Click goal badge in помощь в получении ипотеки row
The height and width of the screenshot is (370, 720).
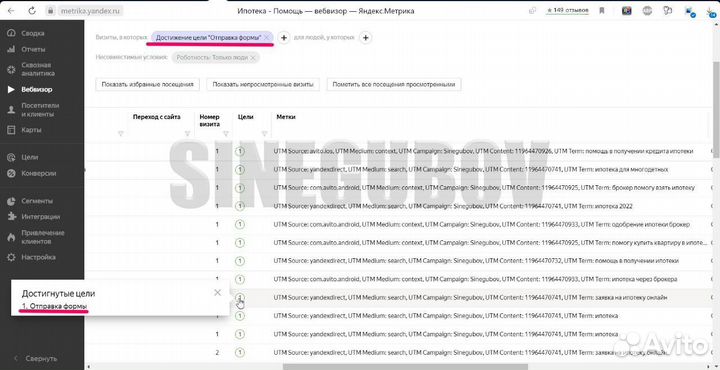[x=240, y=261]
